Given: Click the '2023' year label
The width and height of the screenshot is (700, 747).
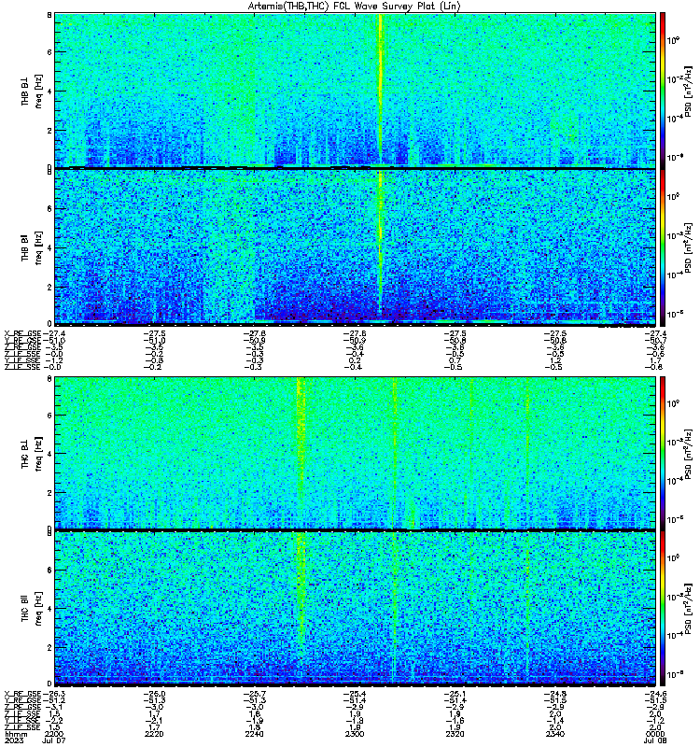Looking at the screenshot, I should click(13, 740).
